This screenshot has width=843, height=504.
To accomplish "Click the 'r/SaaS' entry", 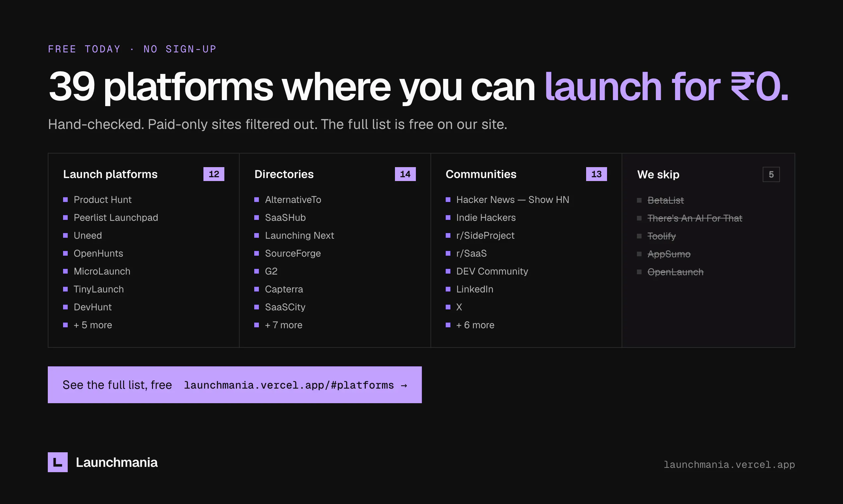I will click(471, 253).
